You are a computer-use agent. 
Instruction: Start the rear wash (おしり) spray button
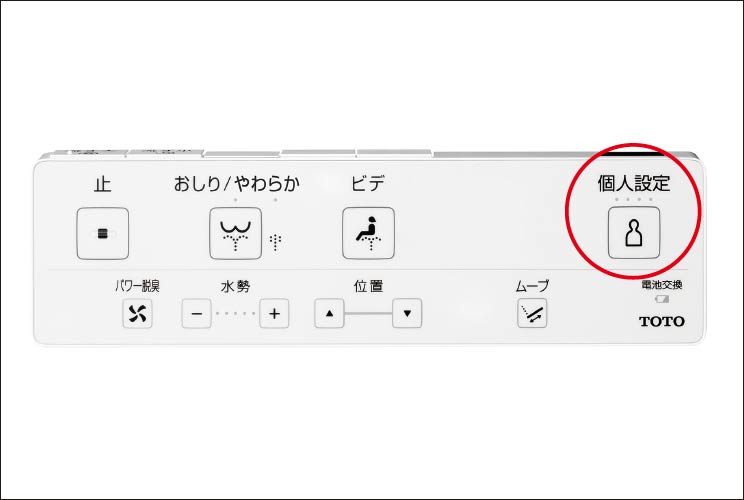235,233
